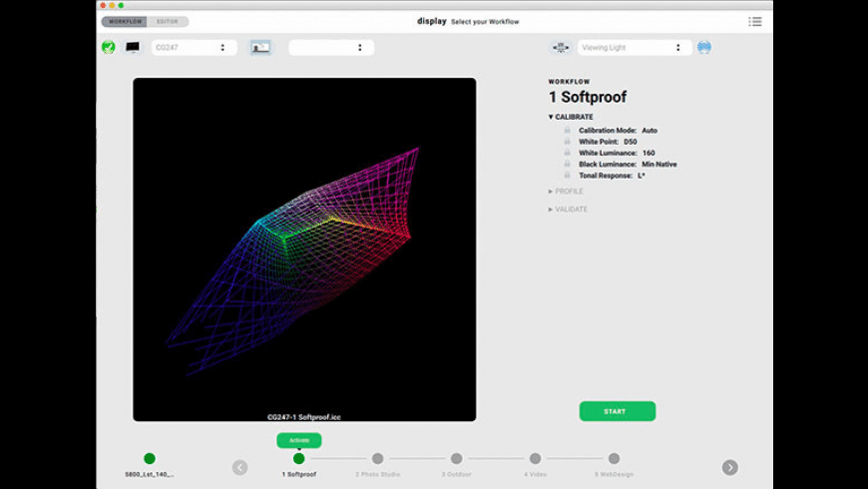Click the monitor icon beside CG247

133,47
